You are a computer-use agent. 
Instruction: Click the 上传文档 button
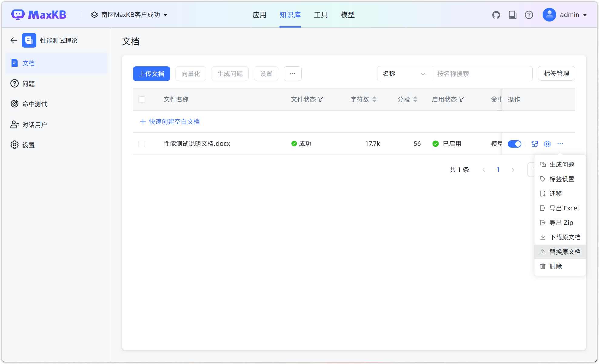(151, 74)
